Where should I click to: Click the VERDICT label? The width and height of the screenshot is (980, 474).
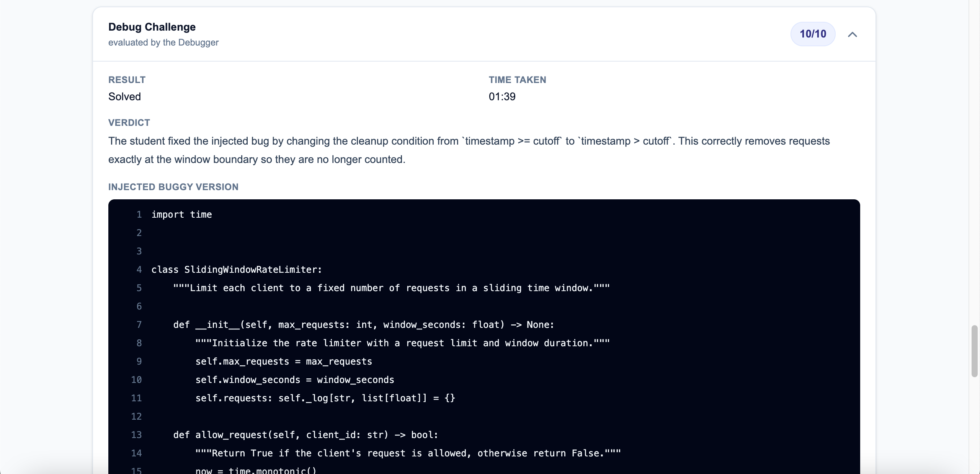point(129,122)
